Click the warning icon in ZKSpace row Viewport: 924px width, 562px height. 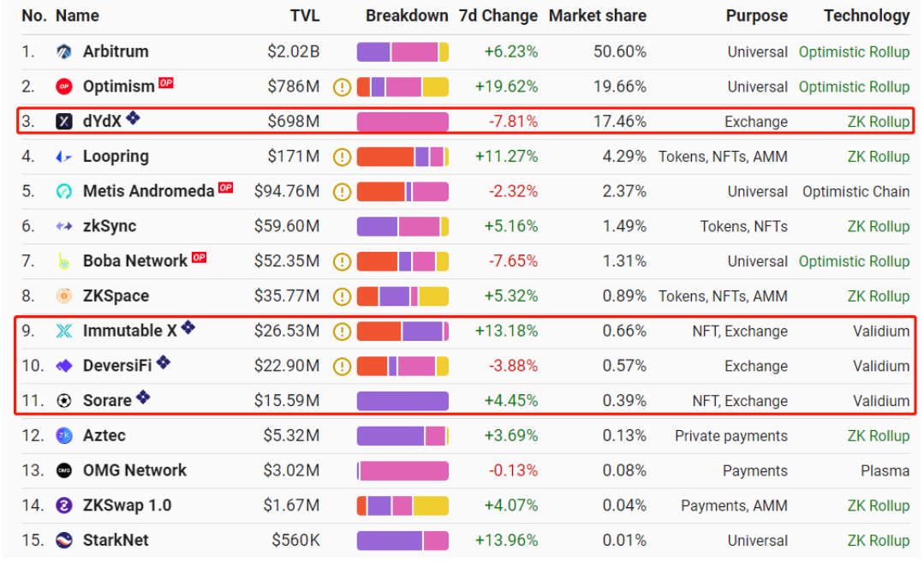tap(342, 296)
